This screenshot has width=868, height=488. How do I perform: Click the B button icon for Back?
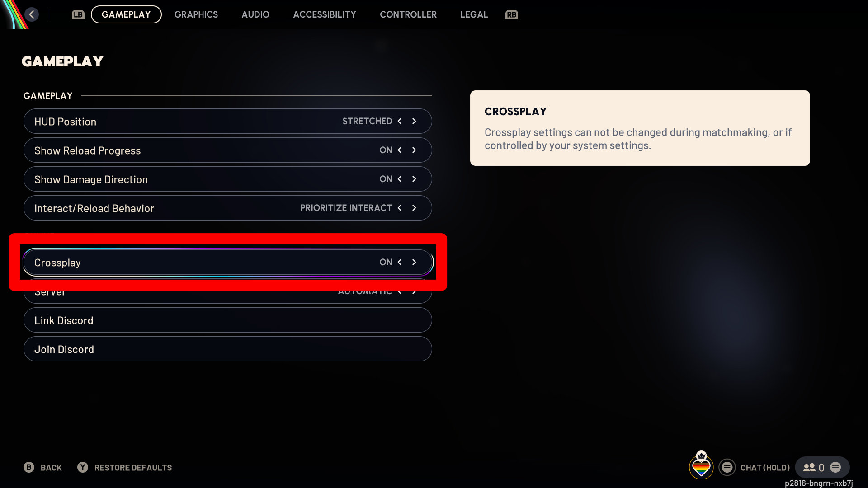click(x=29, y=467)
